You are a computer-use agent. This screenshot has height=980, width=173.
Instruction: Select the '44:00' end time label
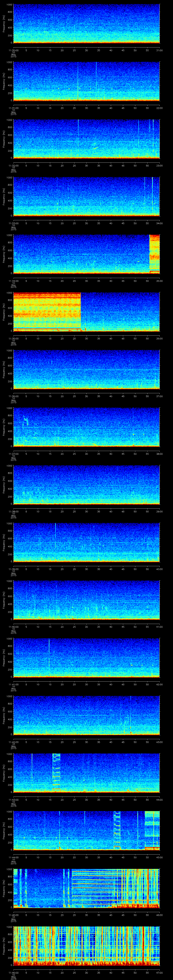coord(160,799)
